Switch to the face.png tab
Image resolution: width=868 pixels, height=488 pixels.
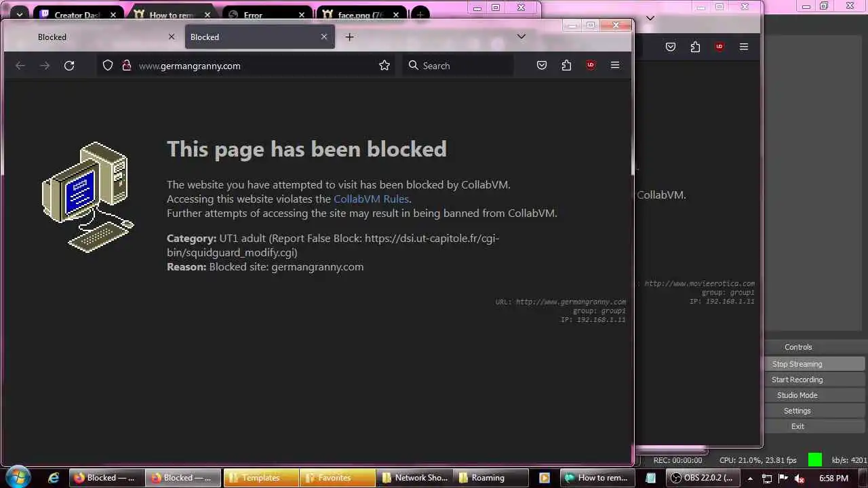click(361, 14)
